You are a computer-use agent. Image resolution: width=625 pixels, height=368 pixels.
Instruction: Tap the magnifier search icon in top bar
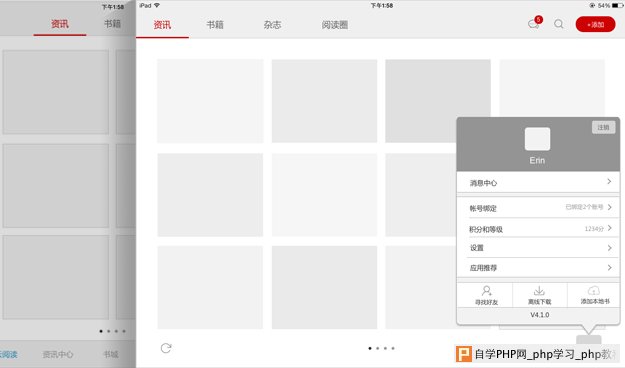(559, 24)
